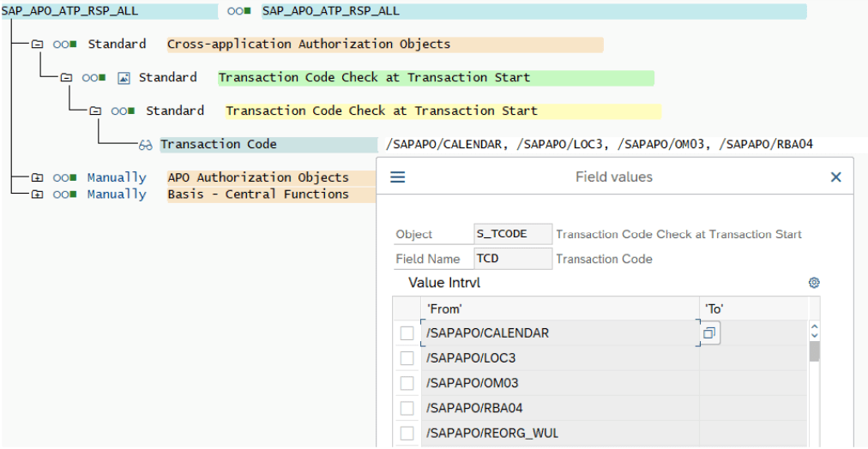Click status lights icon of SAP_APO_ATP_RSP_ALL role
The image size is (868, 449).
click(238, 11)
